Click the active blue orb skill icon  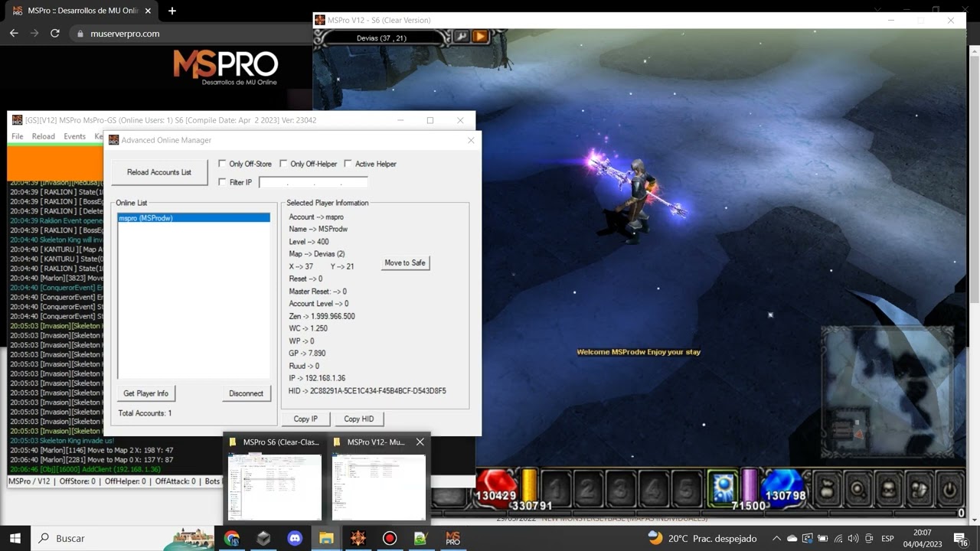coord(722,487)
